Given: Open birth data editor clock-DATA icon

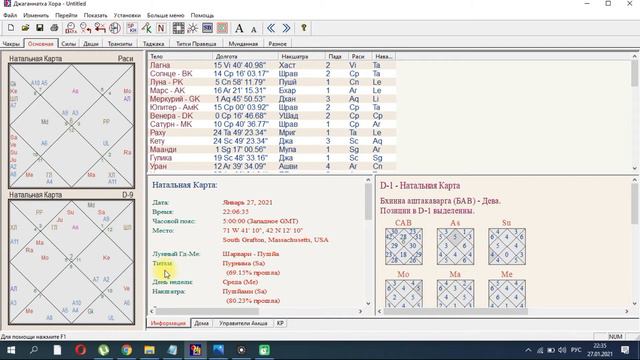Looking at the screenshot, I should [x=71, y=28].
